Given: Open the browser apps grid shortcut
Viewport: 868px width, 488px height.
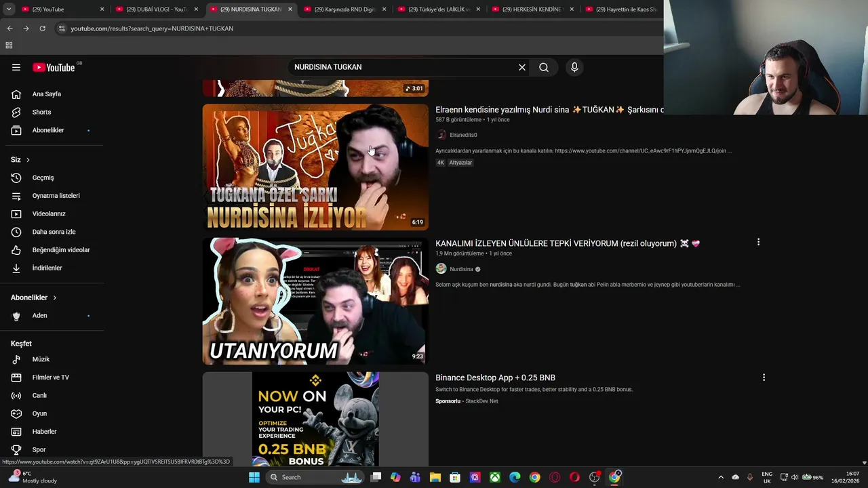Looking at the screenshot, I should tap(9, 45).
